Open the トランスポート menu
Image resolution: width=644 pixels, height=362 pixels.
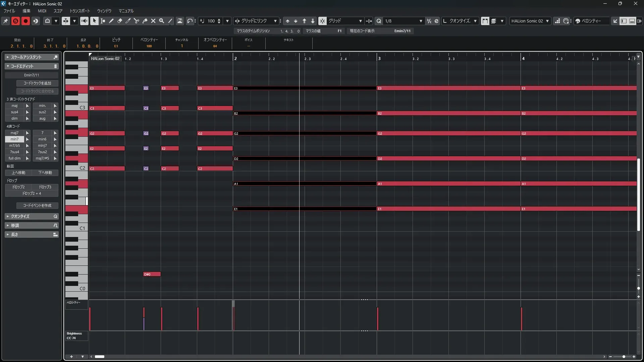[x=79, y=11]
